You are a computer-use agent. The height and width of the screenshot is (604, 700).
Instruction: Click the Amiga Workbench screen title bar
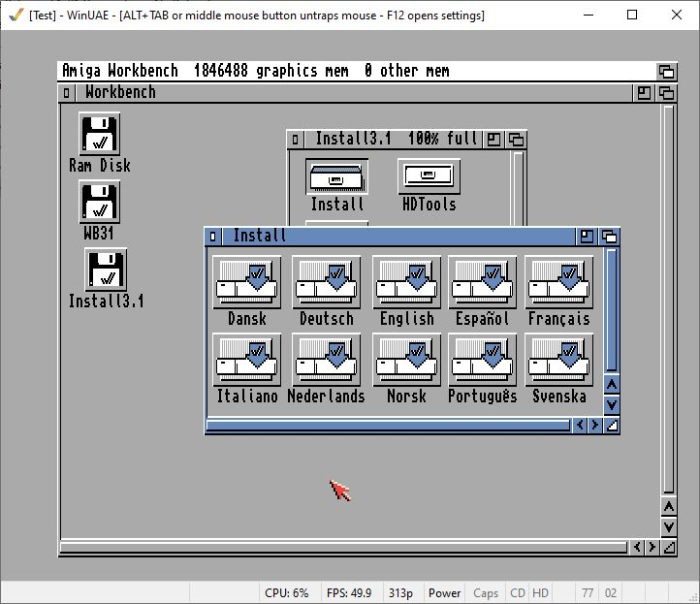click(357, 71)
